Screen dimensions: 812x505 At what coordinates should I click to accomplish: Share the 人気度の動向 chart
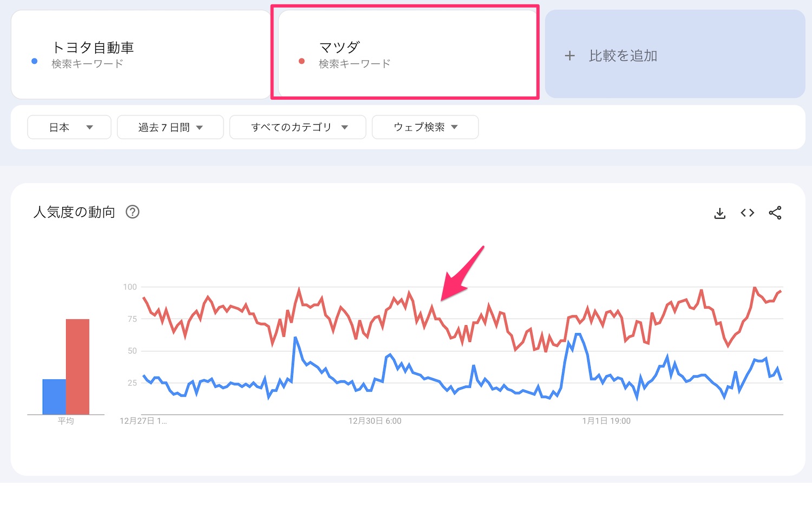coord(775,213)
